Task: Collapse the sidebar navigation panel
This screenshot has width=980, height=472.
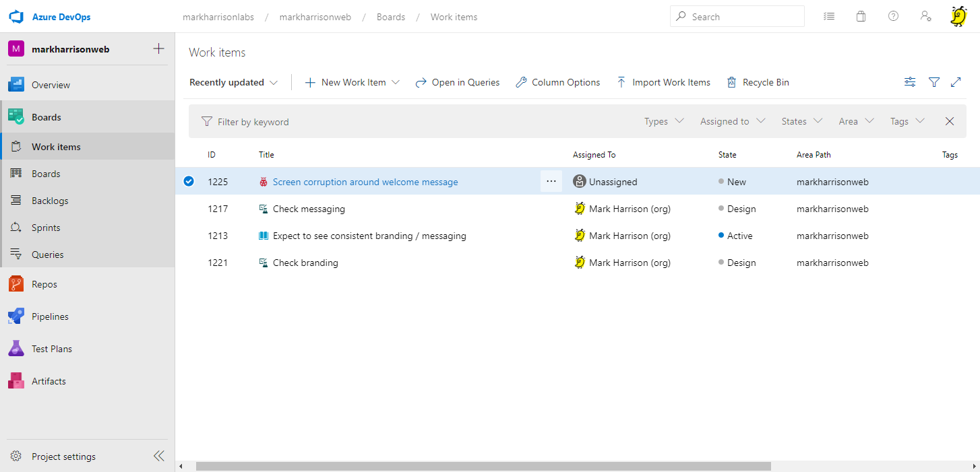Action: point(158,457)
